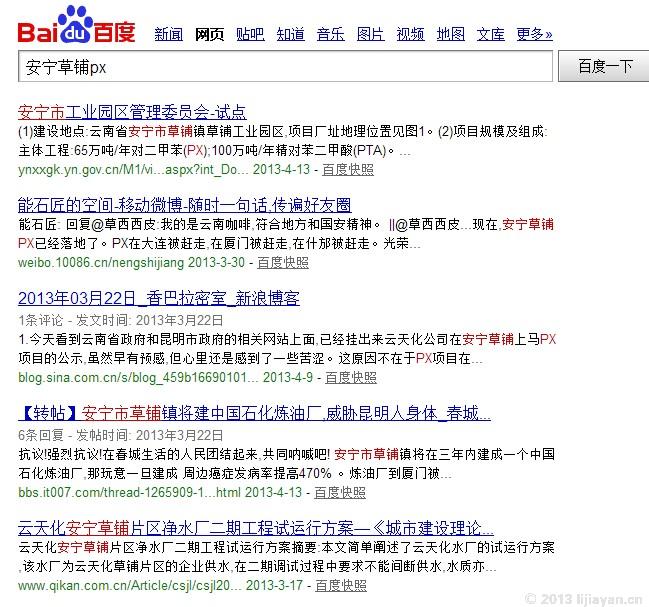The image size is (649, 607).
Task: Click the snippet starting with 抗议!强烈抗议!
Action: pos(286,464)
